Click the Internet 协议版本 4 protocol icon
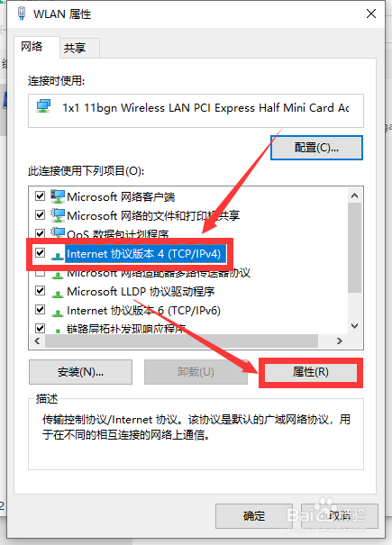 pyautogui.click(x=58, y=256)
